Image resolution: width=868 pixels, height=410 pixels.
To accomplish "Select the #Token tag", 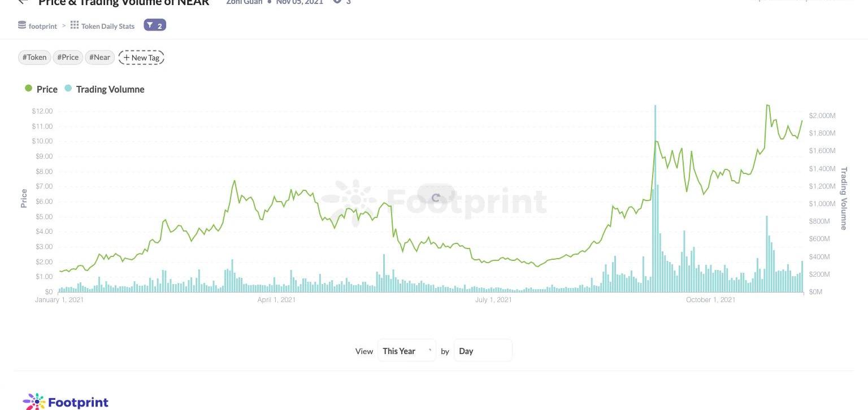I will click(34, 58).
